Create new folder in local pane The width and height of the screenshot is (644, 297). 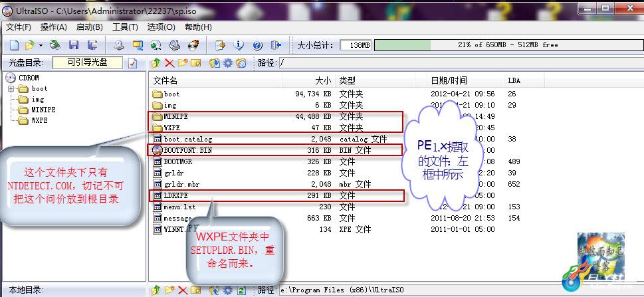169,290
